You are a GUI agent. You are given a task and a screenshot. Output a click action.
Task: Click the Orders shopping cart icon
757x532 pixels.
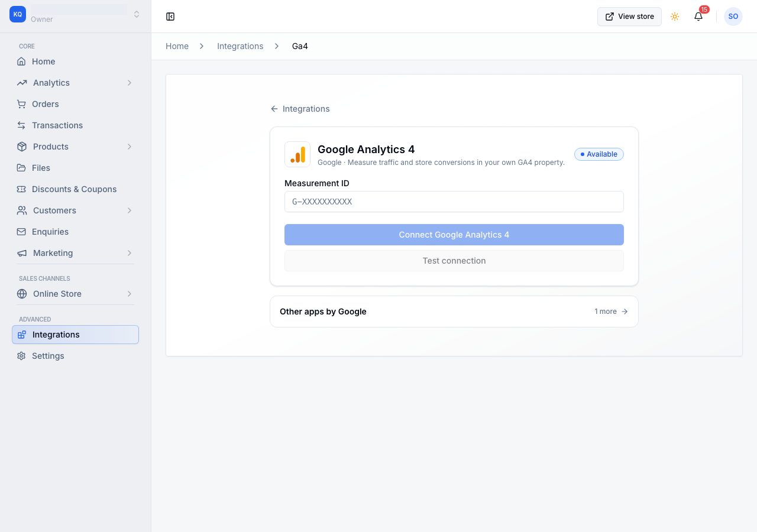(21, 104)
